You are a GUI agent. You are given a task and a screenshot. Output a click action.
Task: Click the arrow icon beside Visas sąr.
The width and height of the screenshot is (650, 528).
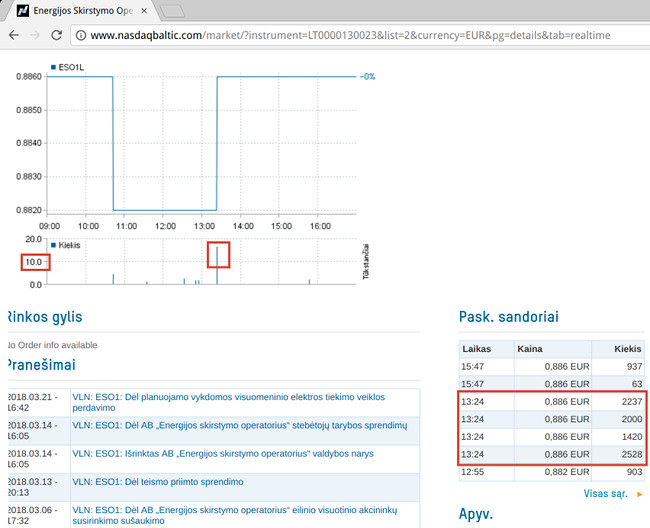(x=640, y=494)
